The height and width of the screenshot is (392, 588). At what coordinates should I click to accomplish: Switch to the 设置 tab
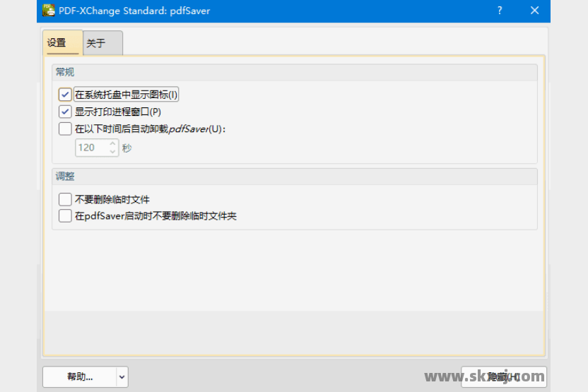click(62, 42)
